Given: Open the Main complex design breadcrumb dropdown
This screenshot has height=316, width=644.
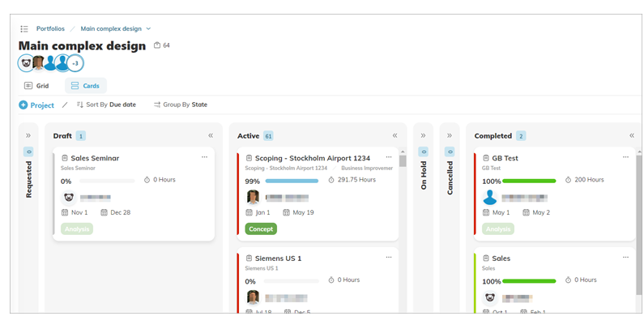Looking at the screenshot, I should pos(149,29).
